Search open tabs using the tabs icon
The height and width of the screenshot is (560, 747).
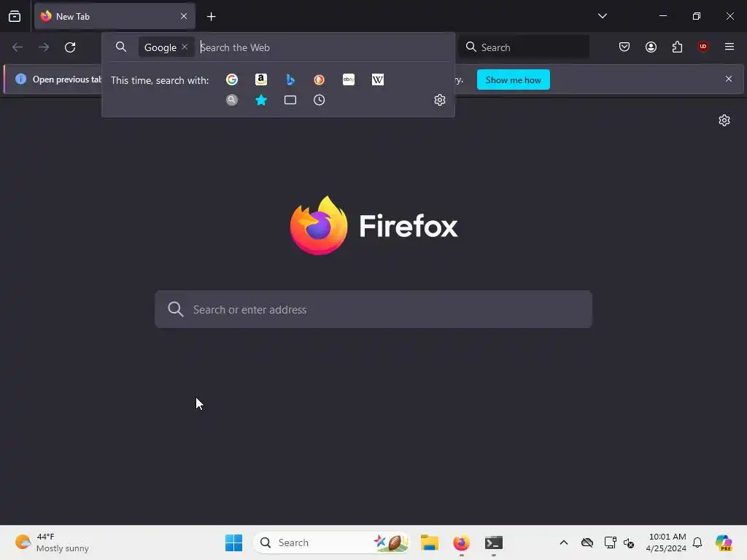(x=290, y=100)
